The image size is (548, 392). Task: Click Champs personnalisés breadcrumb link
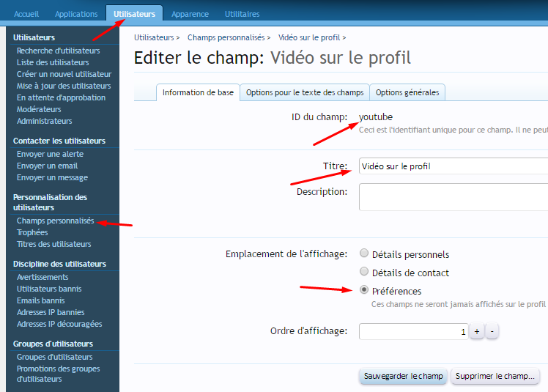tap(226, 37)
